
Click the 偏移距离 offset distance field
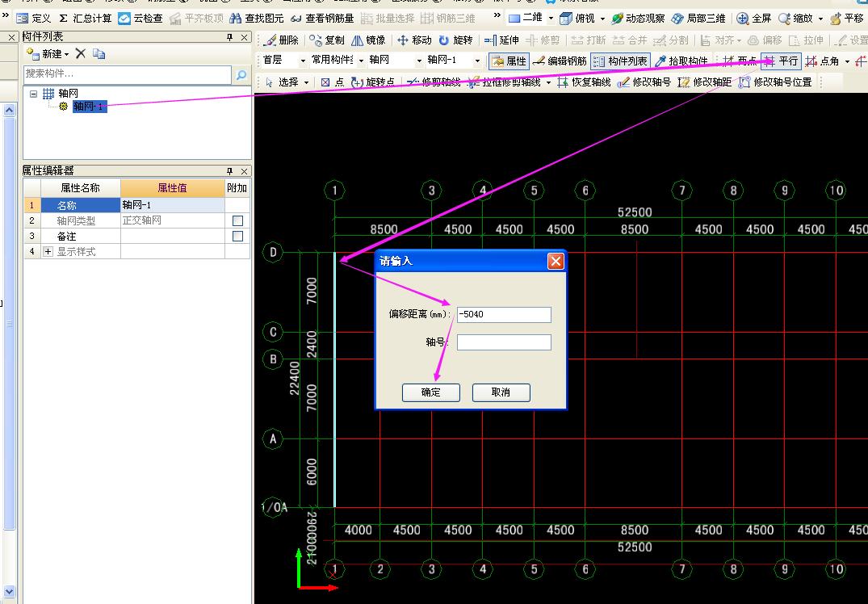click(504, 314)
